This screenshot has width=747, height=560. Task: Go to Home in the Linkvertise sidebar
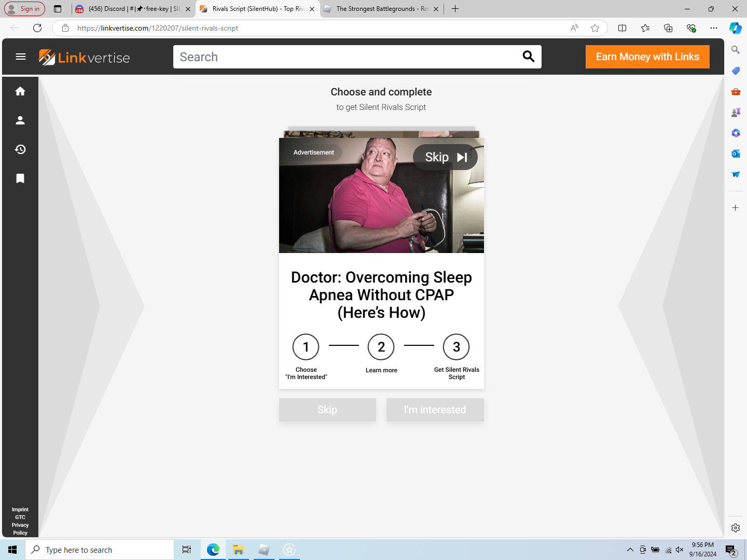[20, 91]
